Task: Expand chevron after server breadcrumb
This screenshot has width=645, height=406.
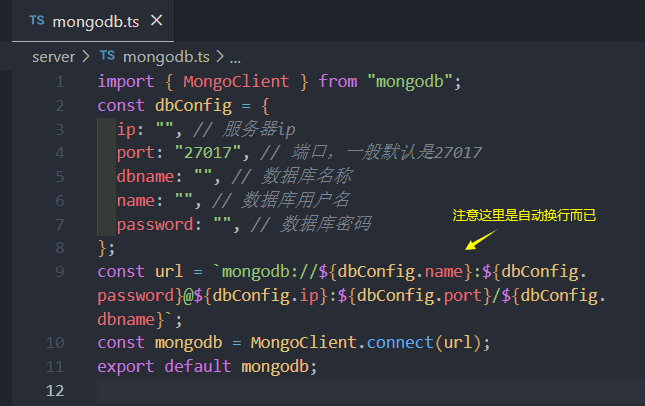Action: 86,56
